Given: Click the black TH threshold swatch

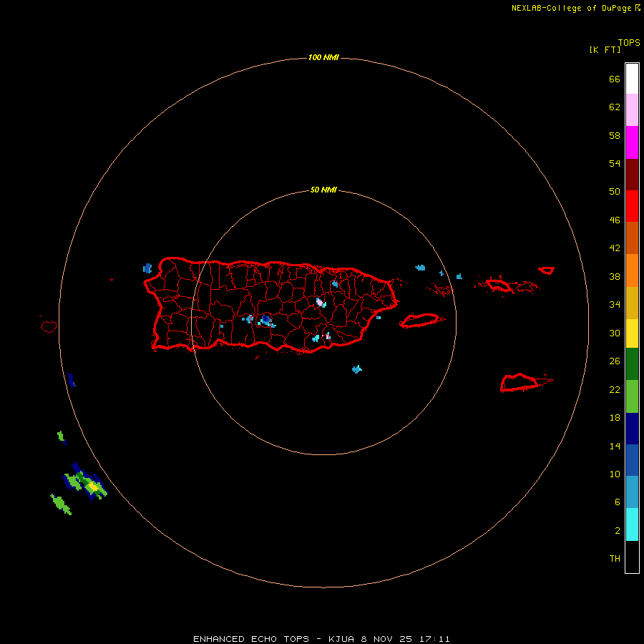Looking at the screenshot, I should pos(632,557).
